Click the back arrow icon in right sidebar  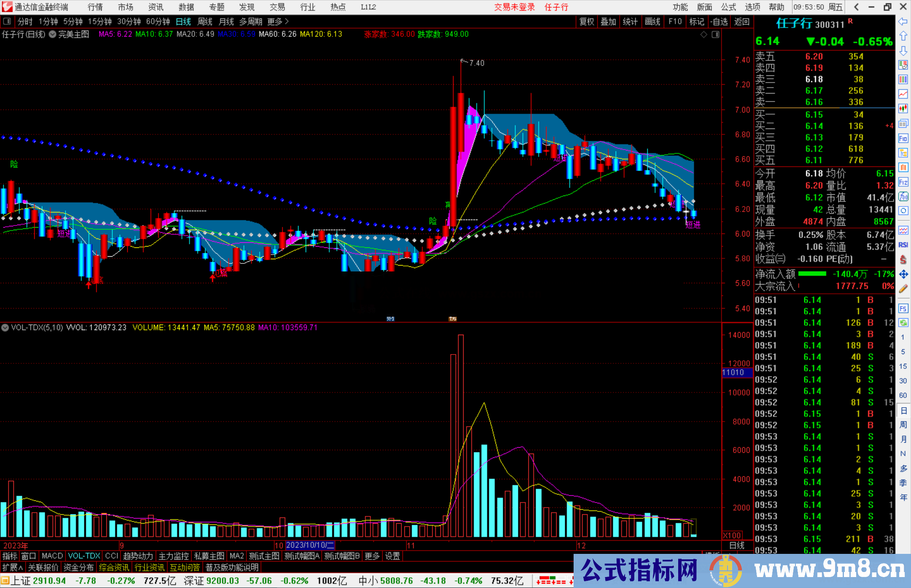[903, 21]
